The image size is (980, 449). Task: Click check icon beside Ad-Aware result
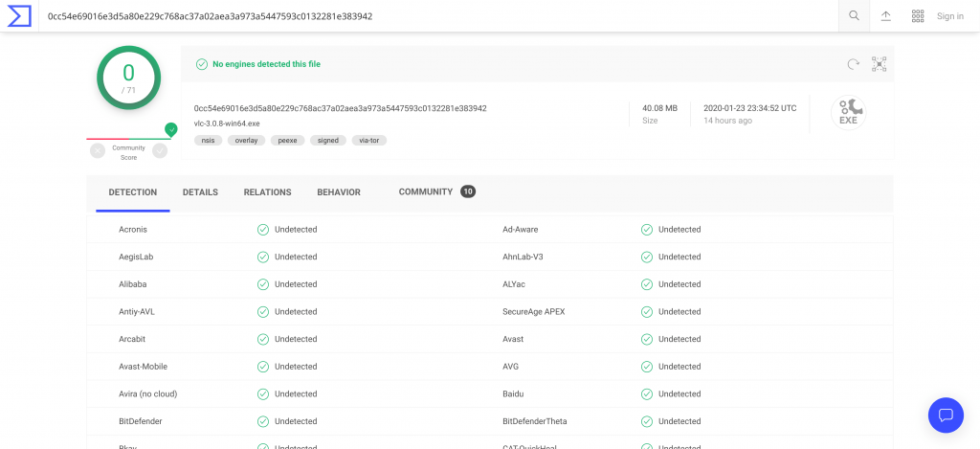[647, 230]
